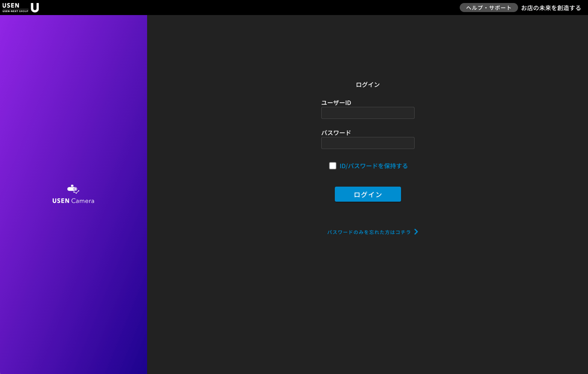
Task: Click the ログイン heading above the form
Action: pos(368,85)
